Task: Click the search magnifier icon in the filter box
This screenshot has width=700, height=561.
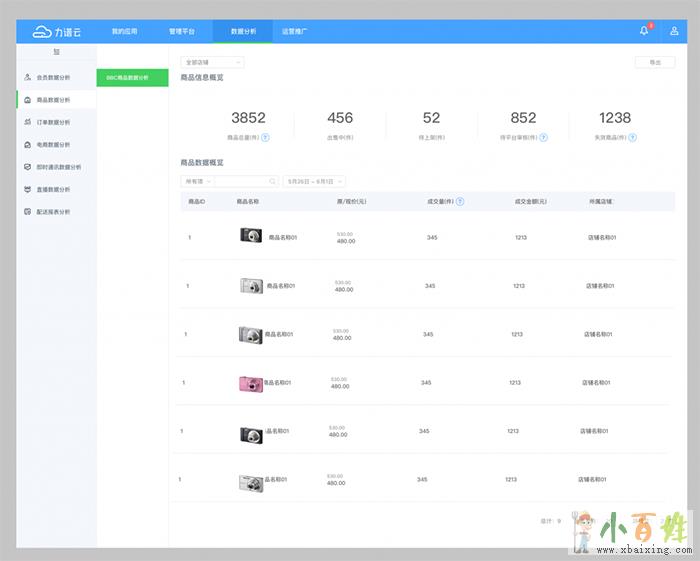Action: tap(272, 181)
